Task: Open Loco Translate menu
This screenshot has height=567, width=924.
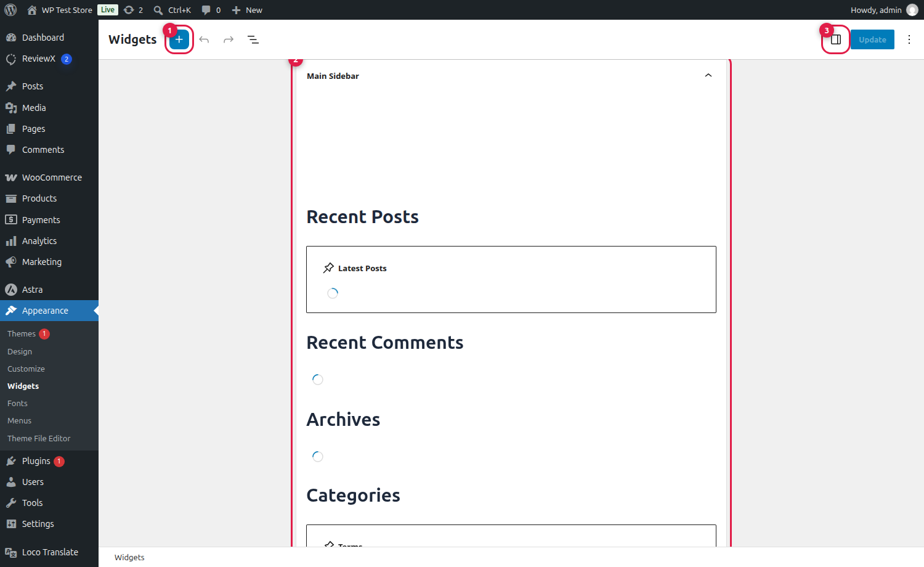Action: point(49,552)
